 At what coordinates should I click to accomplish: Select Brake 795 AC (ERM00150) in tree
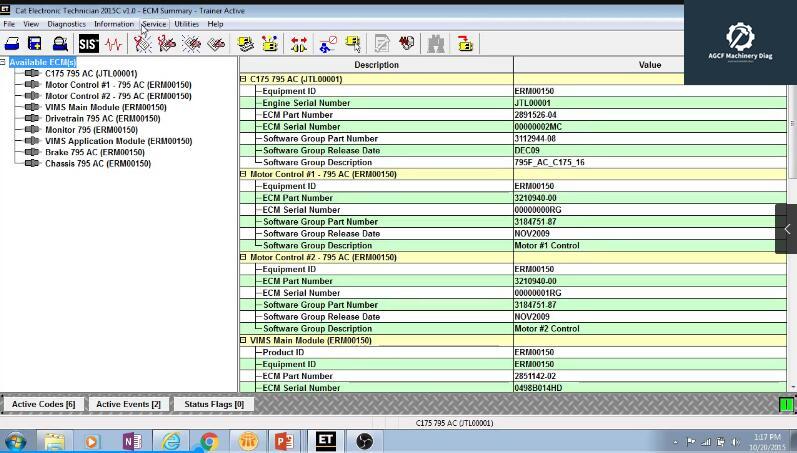[x=95, y=152]
